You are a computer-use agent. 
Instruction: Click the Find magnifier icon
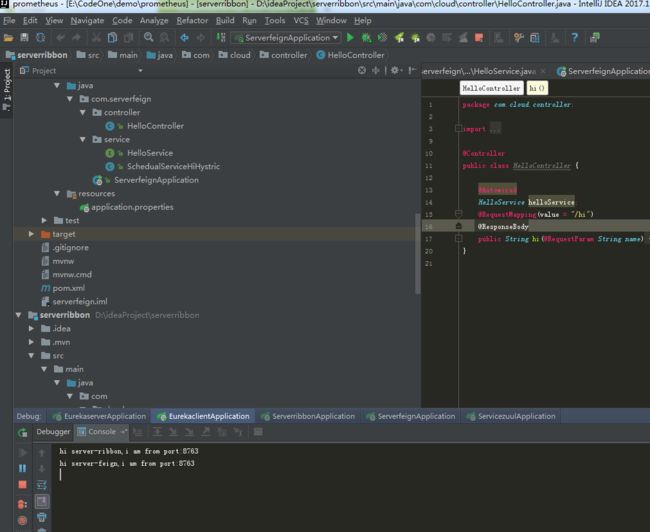148,38
